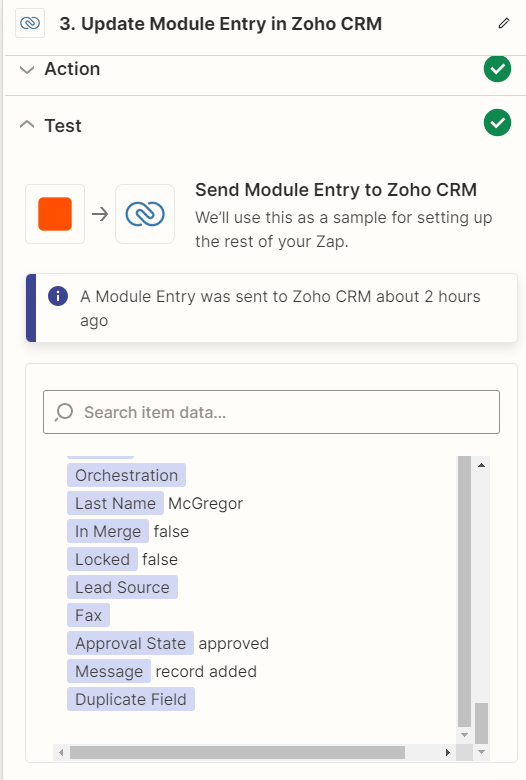526x780 pixels.
Task: Collapse the Test section chevron
Action: pos(27,125)
